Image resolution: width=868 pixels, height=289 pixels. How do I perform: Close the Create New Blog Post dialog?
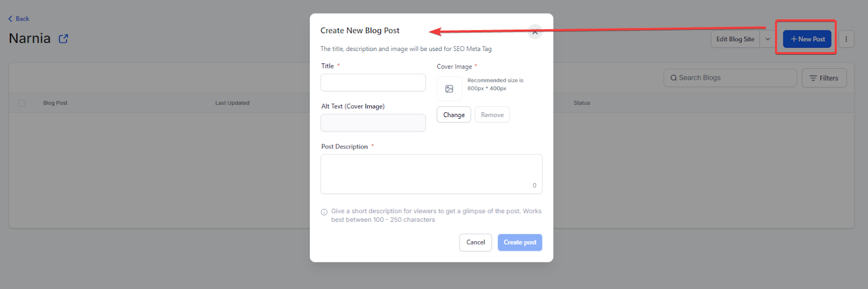click(x=535, y=32)
